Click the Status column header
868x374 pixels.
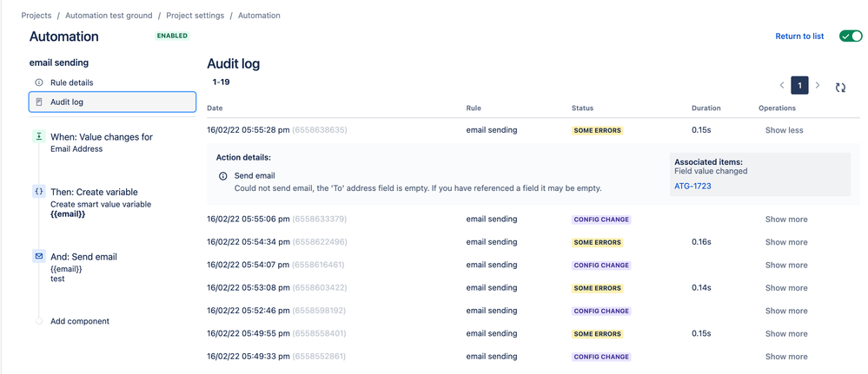[x=582, y=108]
